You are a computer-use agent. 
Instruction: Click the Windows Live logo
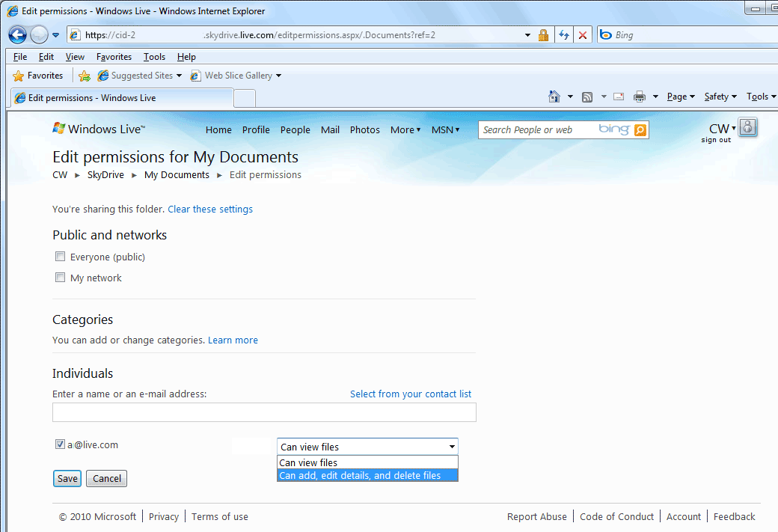tap(99, 129)
